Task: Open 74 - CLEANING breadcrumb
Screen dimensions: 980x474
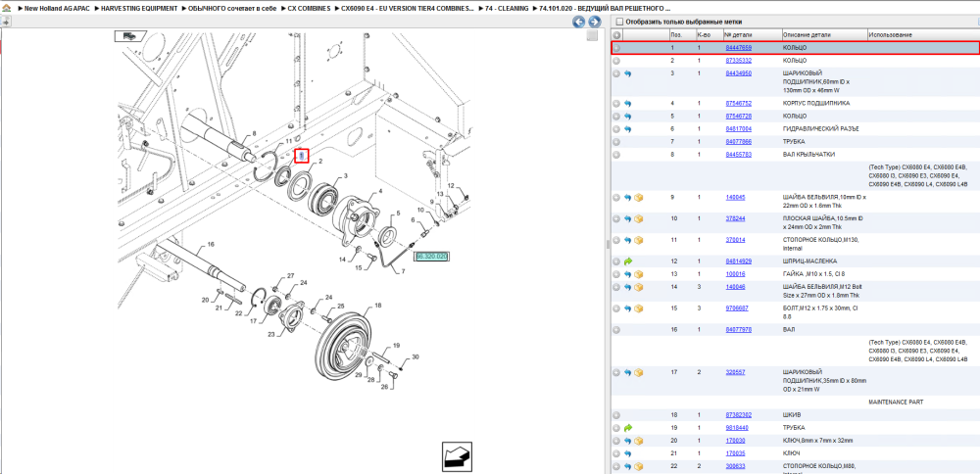Action: [x=507, y=9]
